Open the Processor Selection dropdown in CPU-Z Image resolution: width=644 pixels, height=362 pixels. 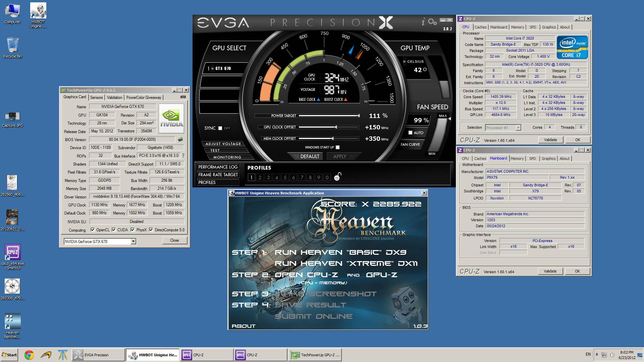518,127
